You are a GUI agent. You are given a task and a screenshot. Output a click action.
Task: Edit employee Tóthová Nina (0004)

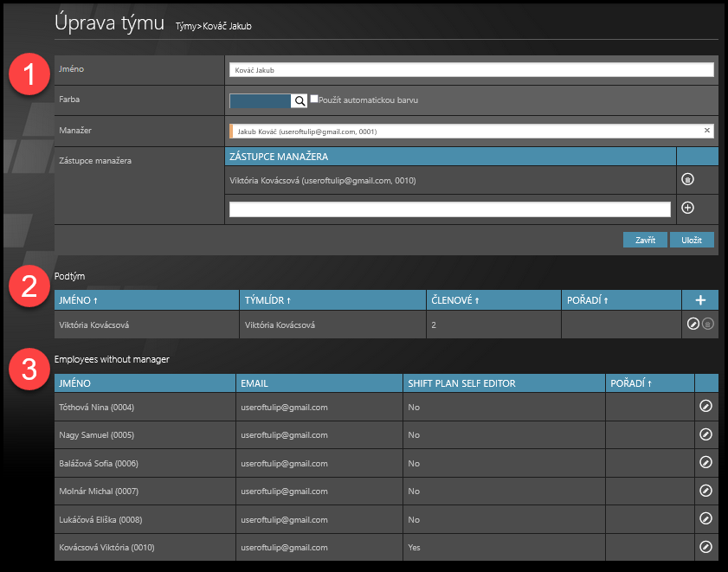coord(705,408)
